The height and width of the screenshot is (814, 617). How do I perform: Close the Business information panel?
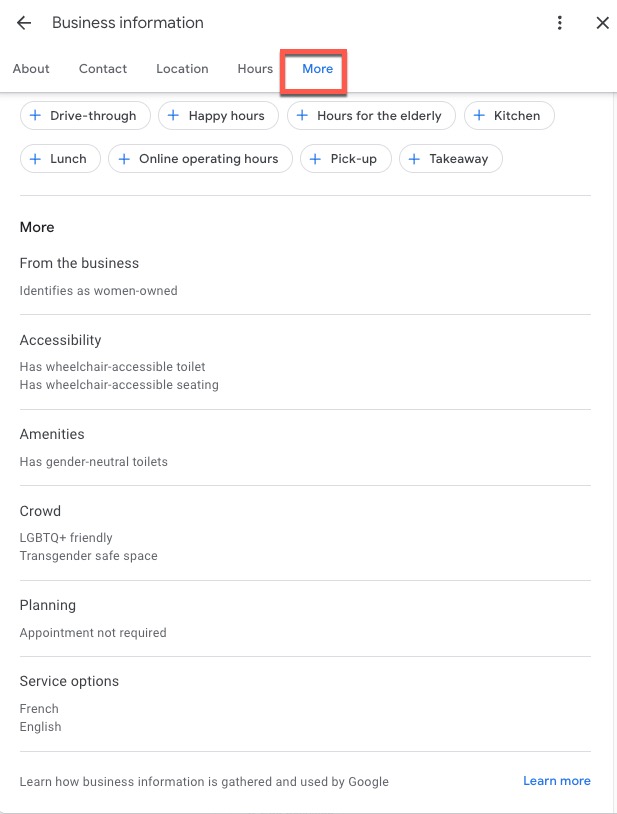602,22
